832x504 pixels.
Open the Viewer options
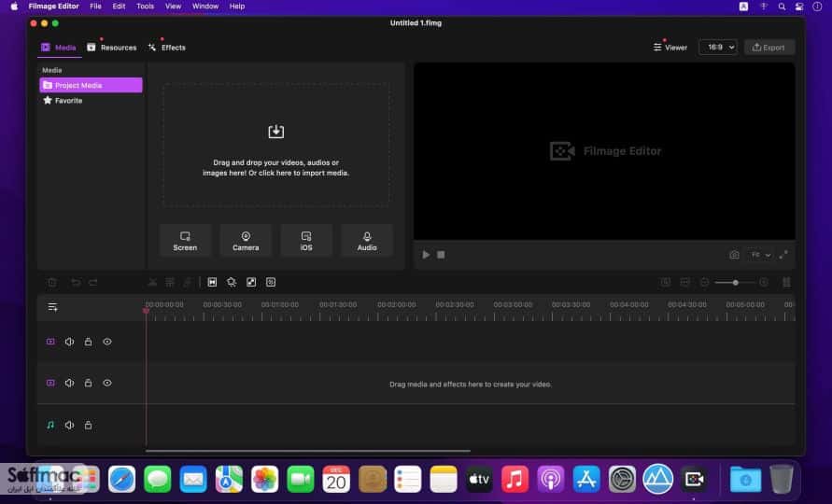point(670,48)
